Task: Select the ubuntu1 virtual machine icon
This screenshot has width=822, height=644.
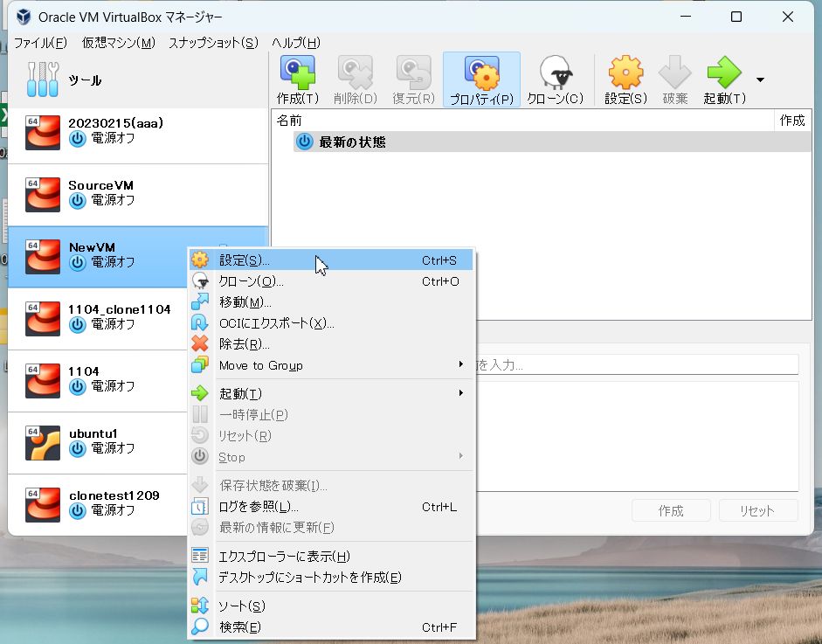Action: [43, 443]
